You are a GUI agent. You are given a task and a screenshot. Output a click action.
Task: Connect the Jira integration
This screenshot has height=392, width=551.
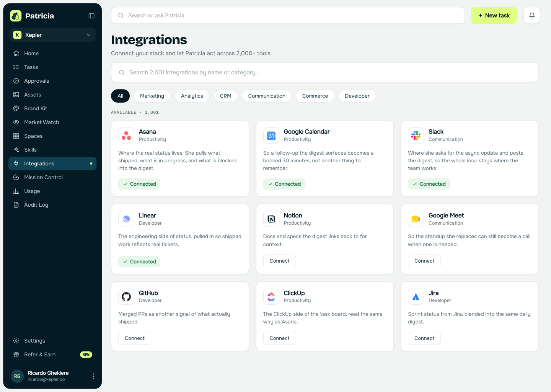click(x=424, y=338)
